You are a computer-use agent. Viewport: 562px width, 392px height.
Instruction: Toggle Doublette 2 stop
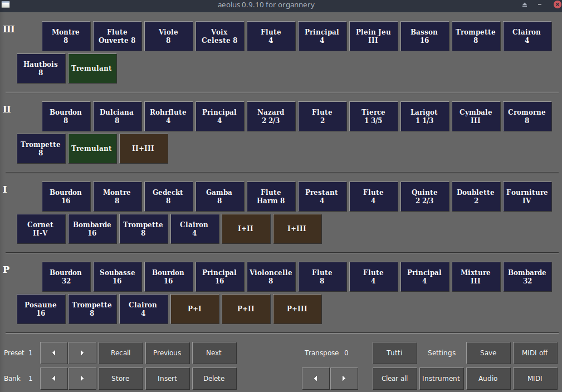[x=476, y=197]
